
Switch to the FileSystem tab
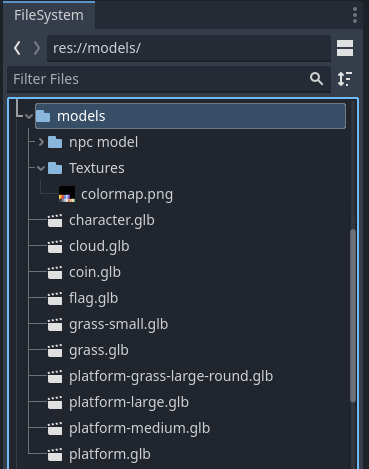(49, 15)
